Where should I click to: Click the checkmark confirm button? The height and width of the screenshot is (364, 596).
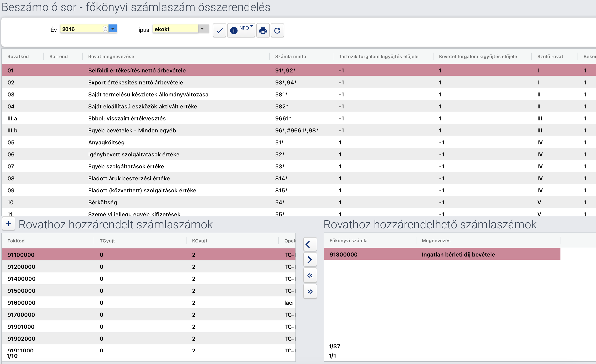[219, 30]
